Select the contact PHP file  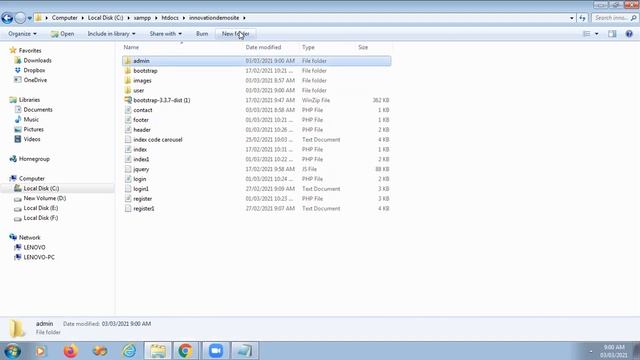pos(256,110)
